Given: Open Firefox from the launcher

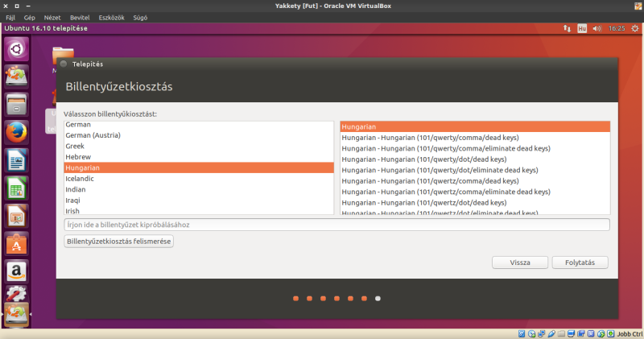Looking at the screenshot, I should [17, 131].
